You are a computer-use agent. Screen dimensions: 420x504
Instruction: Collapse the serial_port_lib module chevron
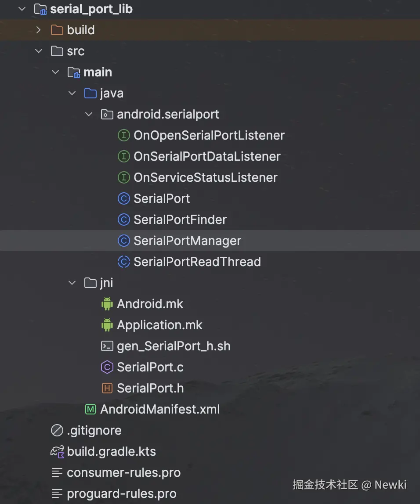coord(22,9)
